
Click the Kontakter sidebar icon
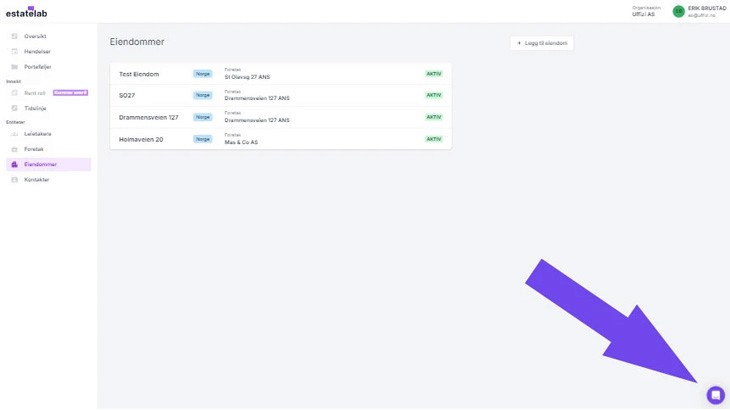14,180
